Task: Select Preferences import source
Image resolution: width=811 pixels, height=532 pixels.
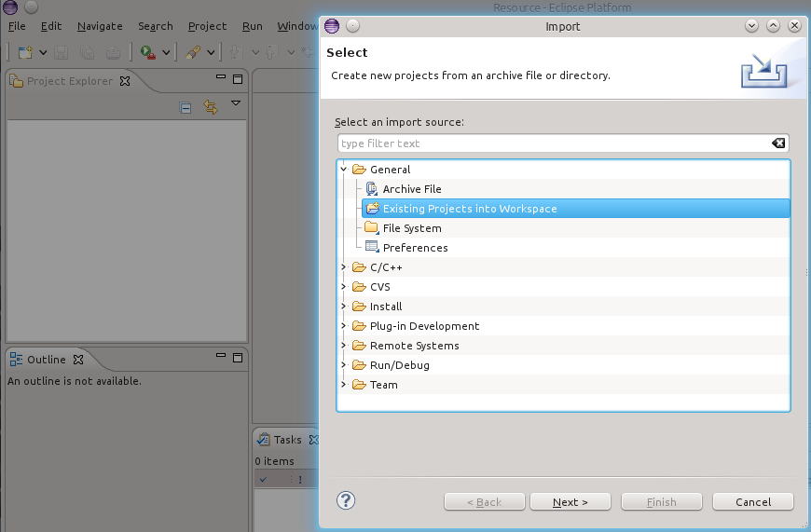Action: (415, 248)
